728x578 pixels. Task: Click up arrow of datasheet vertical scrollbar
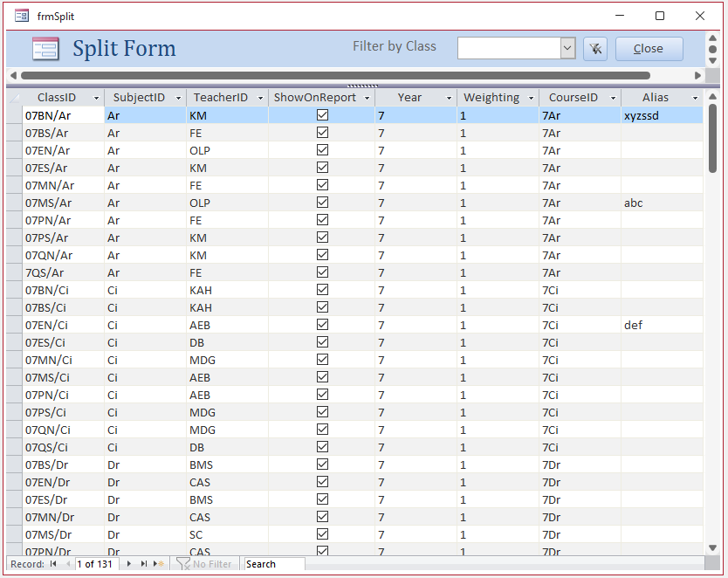712,97
